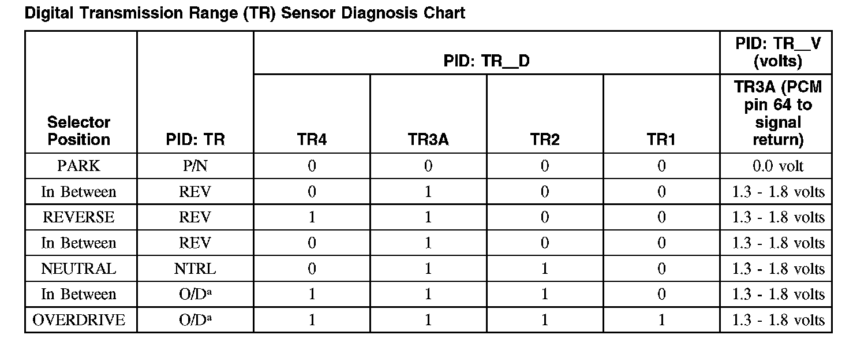Image resolution: width=868 pixels, height=342 pixels.
Task: Click the PID: TR_V (volts) header
Action: point(777,53)
